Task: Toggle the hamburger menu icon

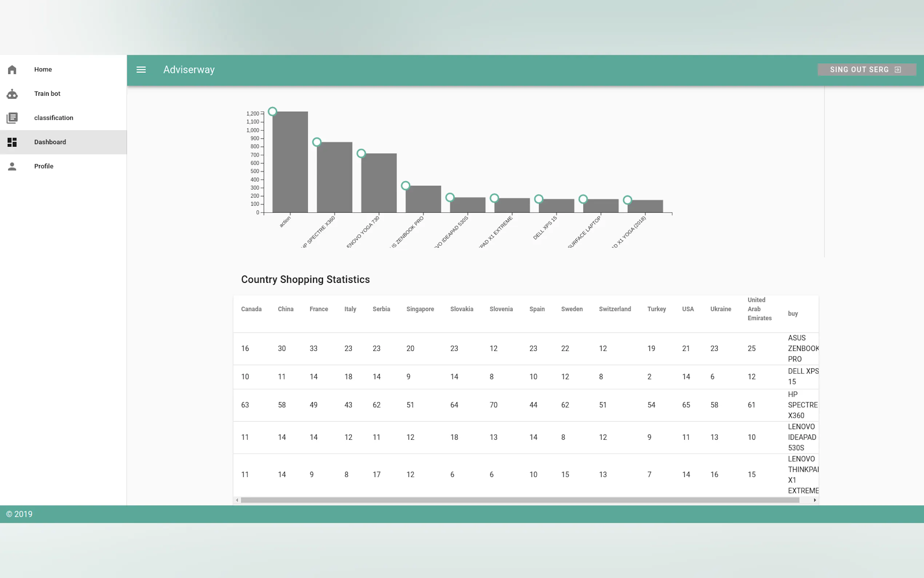Action: point(141,70)
